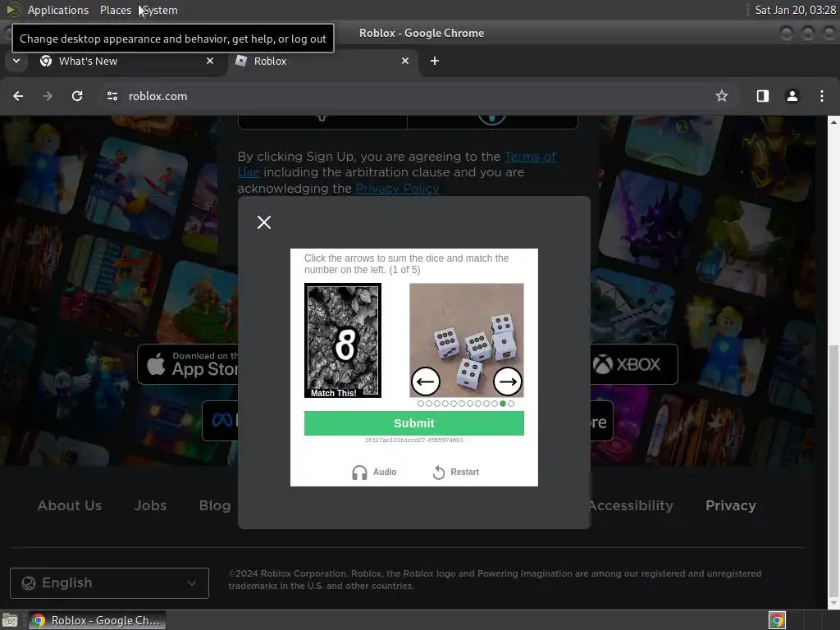The height and width of the screenshot is (630, 840).
Task: Open the Privacy footer link
Action: tap(731, 505)
